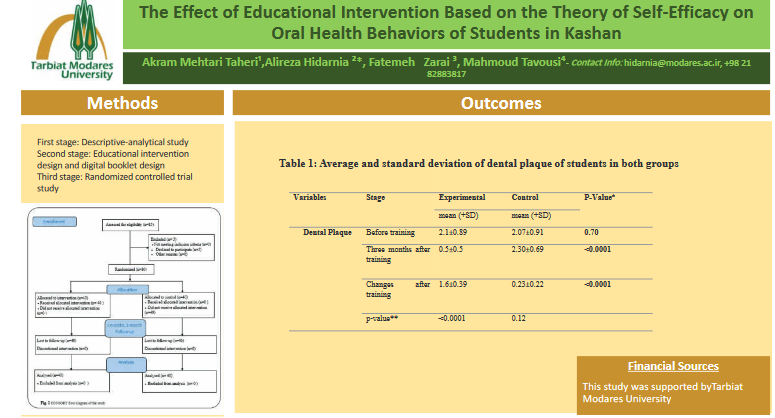Screen dimensions: 775x418
Task: Click the P-Value* column header
Action: 600,198
